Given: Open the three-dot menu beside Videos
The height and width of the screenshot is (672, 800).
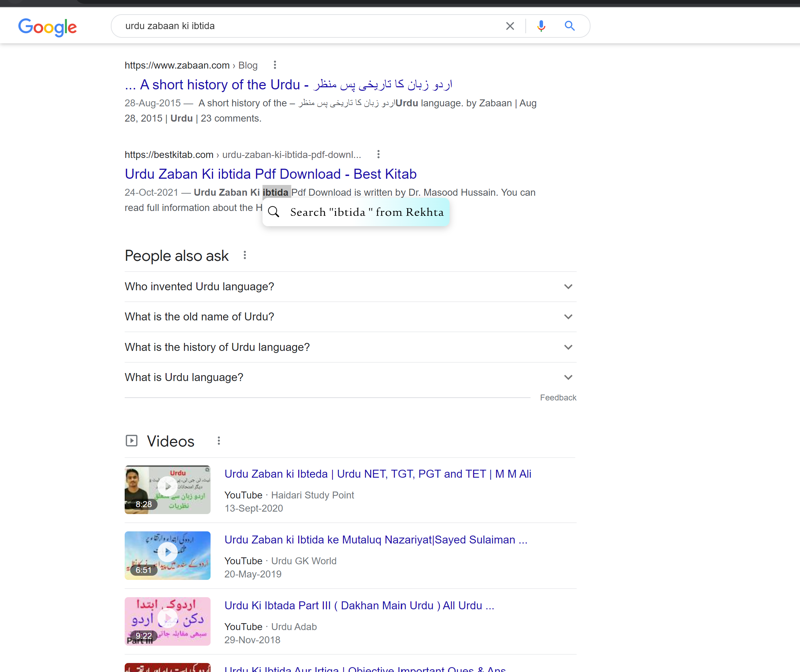Looking at the screenshot, I should (x=218, y=441).
